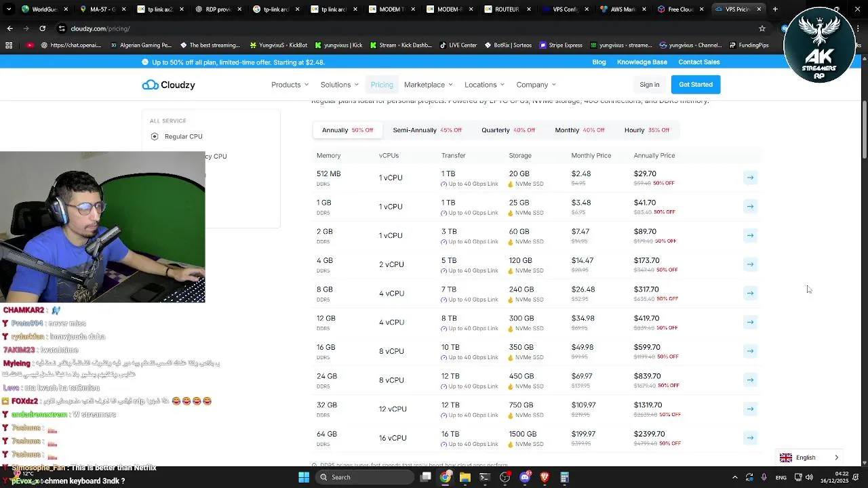
Task: Click the ENG language indicator
Action: pos(781,477)
